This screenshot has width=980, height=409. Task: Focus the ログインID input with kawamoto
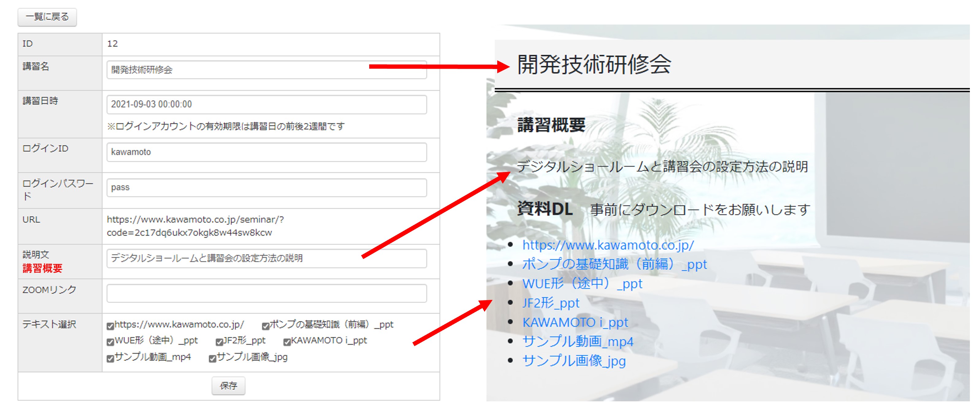[266, 152]
